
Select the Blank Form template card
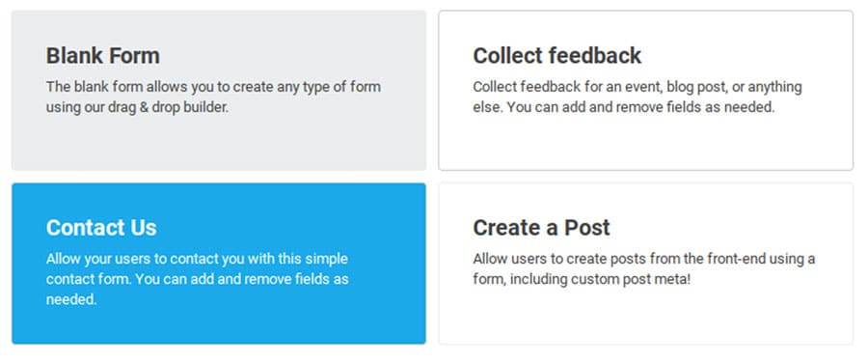pos(219,91)
